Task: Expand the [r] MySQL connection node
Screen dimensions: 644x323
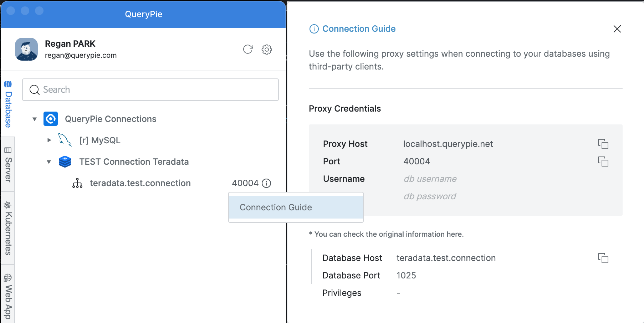Action: tap(49, 140)
